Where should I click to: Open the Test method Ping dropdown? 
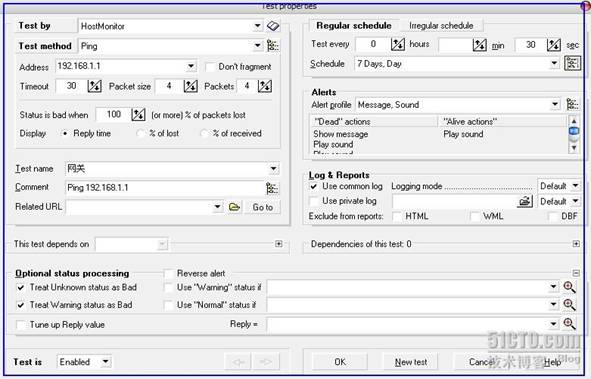pyautogui.click(x=257, y=46)
